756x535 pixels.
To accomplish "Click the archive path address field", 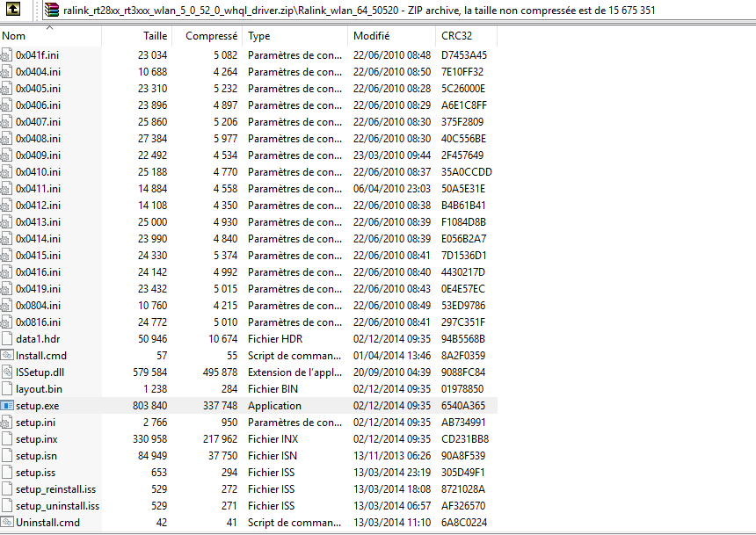I will point(398,11).
